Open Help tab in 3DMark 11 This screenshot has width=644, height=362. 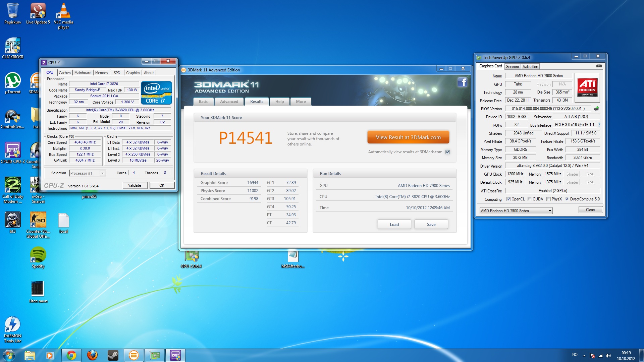(x=279, y=102)
